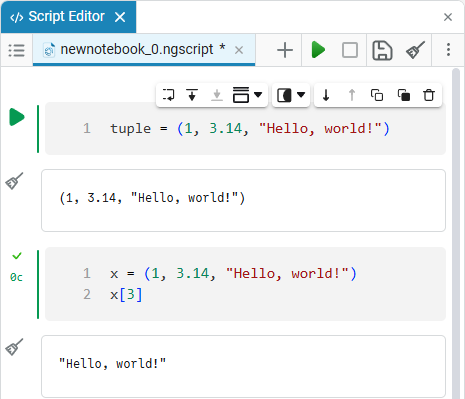This screenshot has height=399, width=465.
Task: Move cell up with the up arrow
Action: tap(352, 95)
